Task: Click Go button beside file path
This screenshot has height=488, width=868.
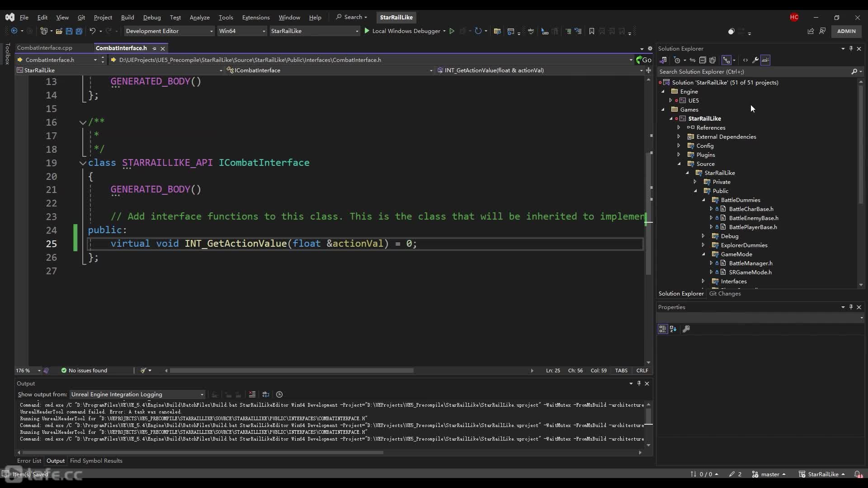Action: point(644,60)
